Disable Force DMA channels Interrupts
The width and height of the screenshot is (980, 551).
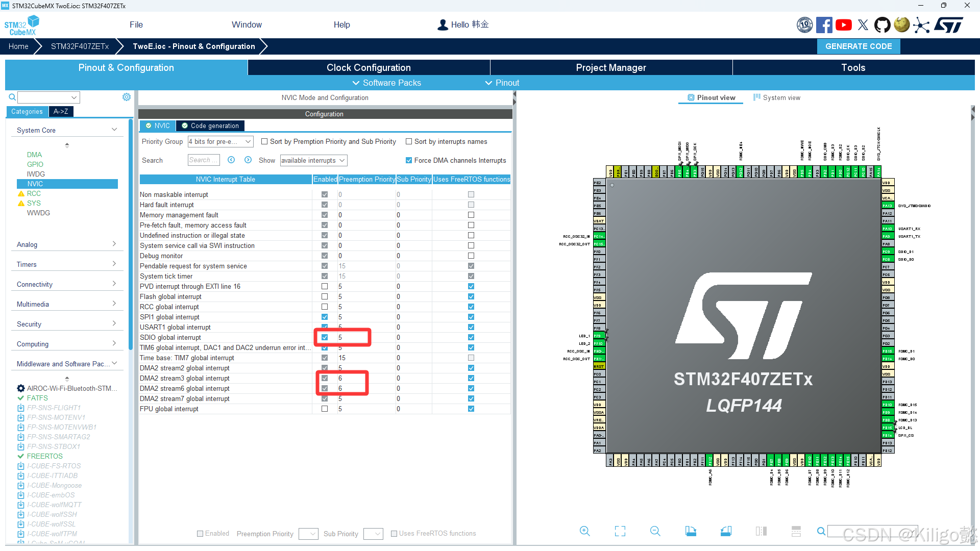tap(408, 160)
